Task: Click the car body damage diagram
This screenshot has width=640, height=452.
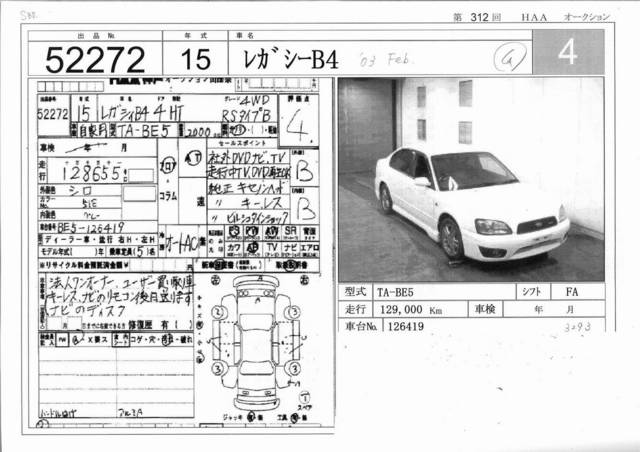Action: click(256, 343)
